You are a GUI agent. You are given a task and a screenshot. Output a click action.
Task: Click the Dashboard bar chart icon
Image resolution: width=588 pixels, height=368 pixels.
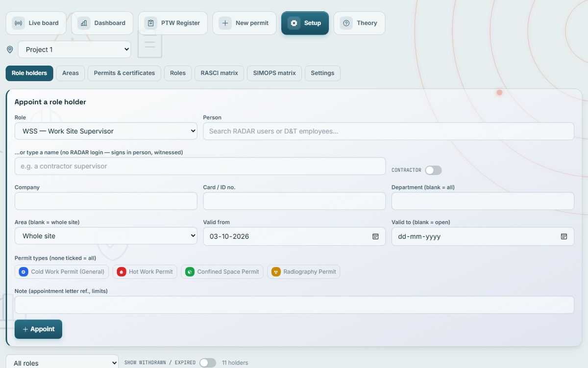tap(84, 23)
